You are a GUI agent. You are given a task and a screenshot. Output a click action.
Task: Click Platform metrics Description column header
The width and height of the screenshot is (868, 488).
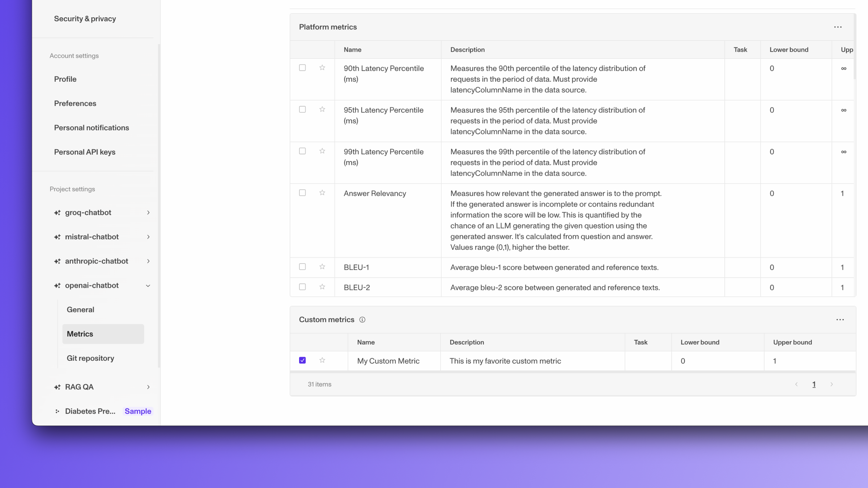click(467, 50)
